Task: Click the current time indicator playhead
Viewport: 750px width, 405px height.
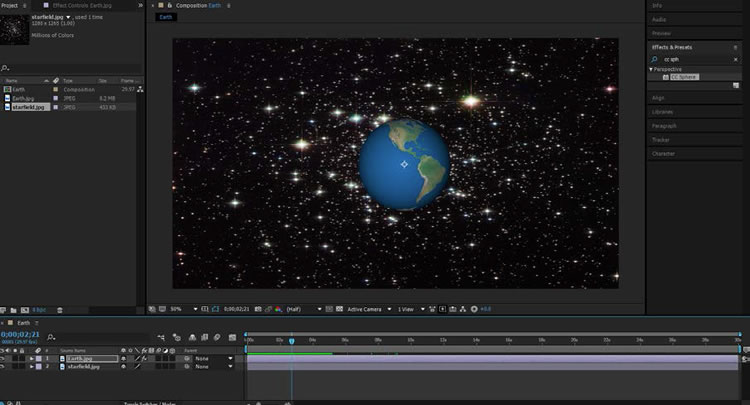Action: tap(292, 341)
